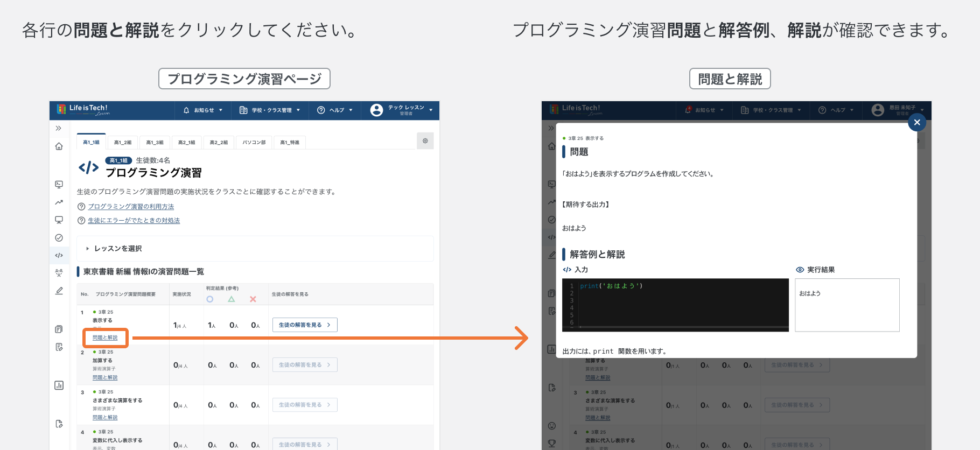The image size is (980, 450).
Task: Click 生徒の解答を見る button for 加算する in left screenshot
Action: click(x=305, y=365)
